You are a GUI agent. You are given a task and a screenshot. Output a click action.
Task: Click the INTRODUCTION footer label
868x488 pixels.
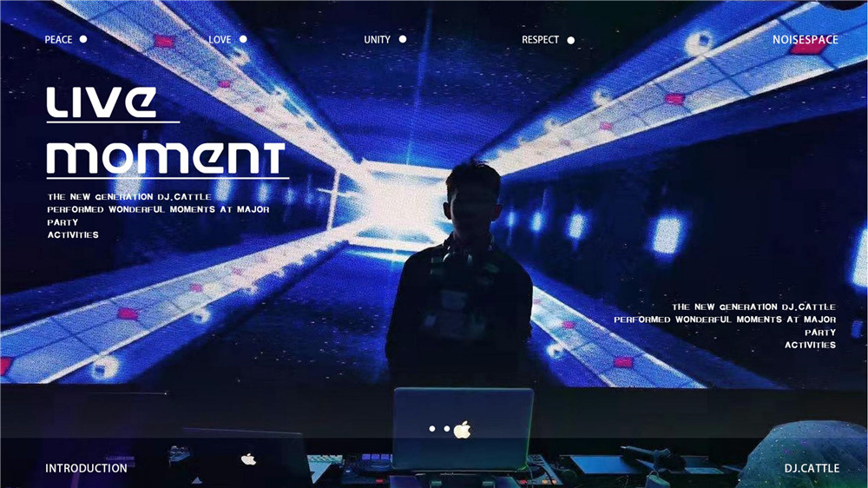pos(86,468)
